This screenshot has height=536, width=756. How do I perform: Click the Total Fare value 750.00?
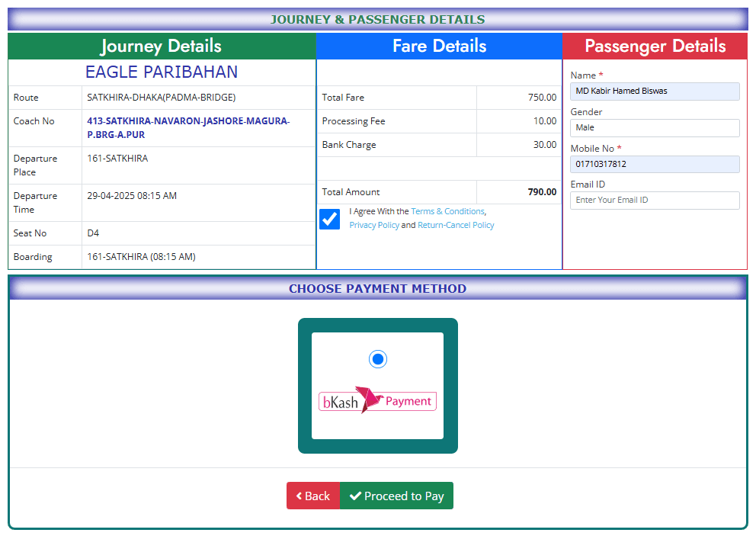(x=542, y=98)
